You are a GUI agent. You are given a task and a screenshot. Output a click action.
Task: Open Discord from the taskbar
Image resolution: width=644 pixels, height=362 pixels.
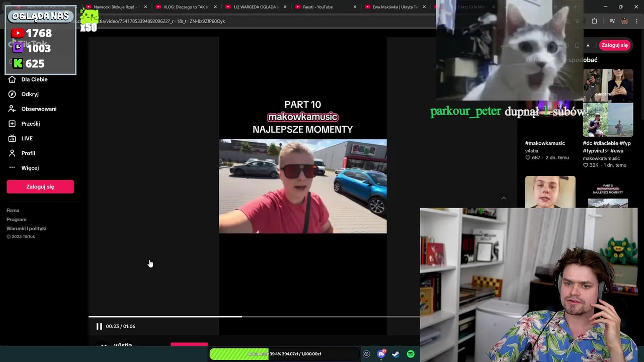[381, 354]
